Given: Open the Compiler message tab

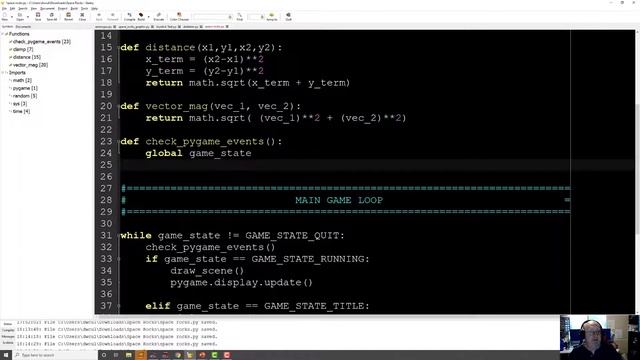Looking at the screenshot, I should tap(8, 330).
